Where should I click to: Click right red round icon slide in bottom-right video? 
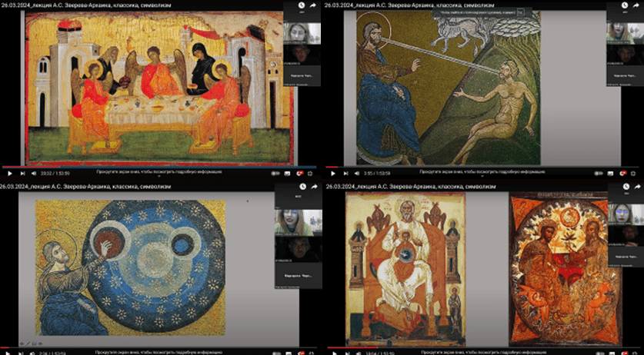click(565, 268)
